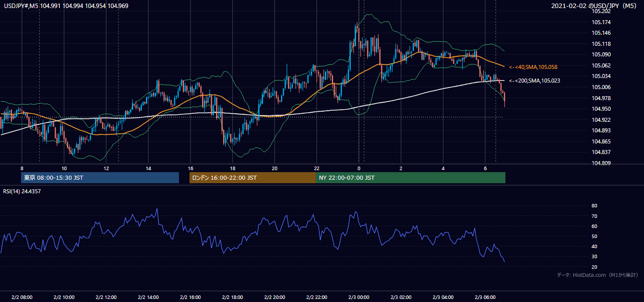
Task: Click RSI scale value 40
Action: tap(594, 247)
